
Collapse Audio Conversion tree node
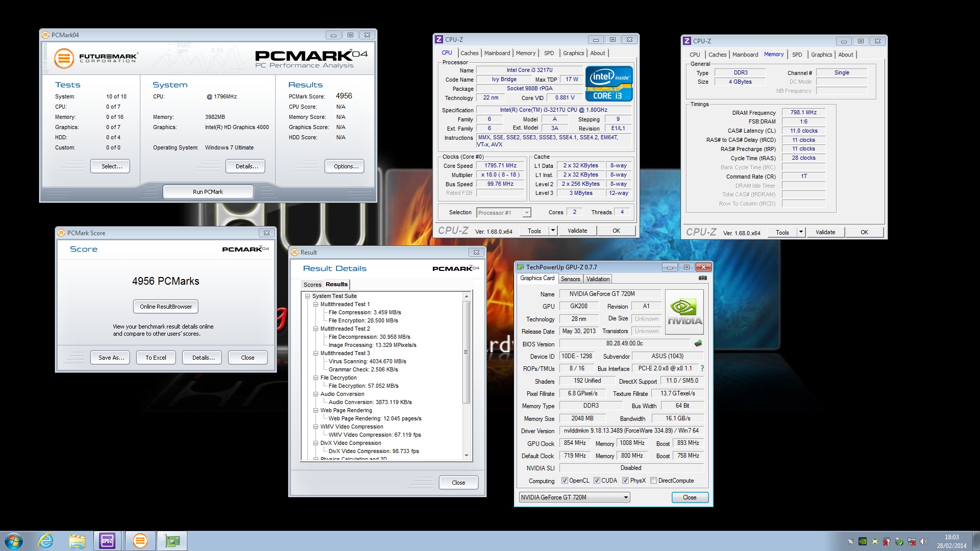[x=315, y=394]
